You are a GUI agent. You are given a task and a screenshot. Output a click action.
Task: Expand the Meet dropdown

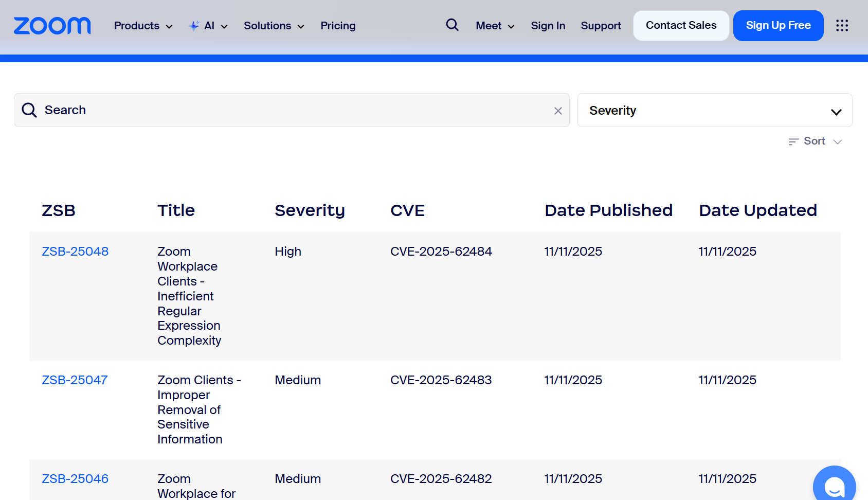(495, 26)
